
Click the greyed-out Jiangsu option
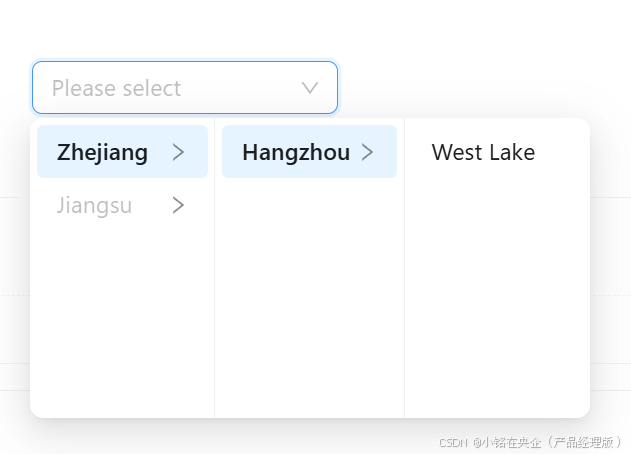point(94,205)
